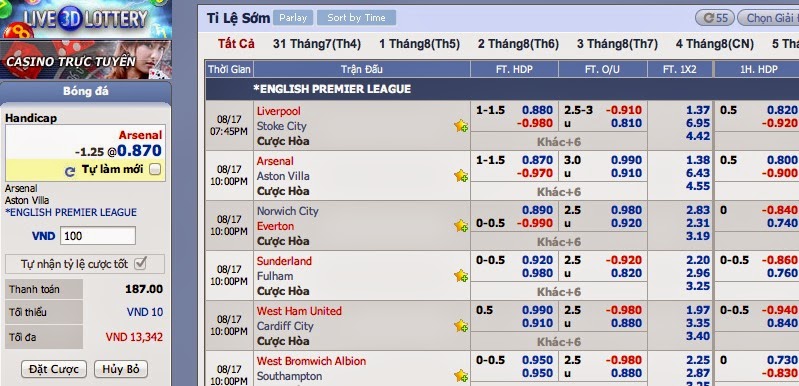
Task: Star the West Bromwich Albion vs Southampton match
Action: (x=461, y=376)
